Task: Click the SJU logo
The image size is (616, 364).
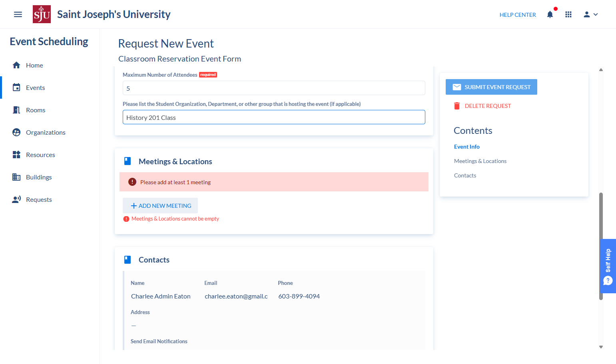Action: tap(42, 14)
